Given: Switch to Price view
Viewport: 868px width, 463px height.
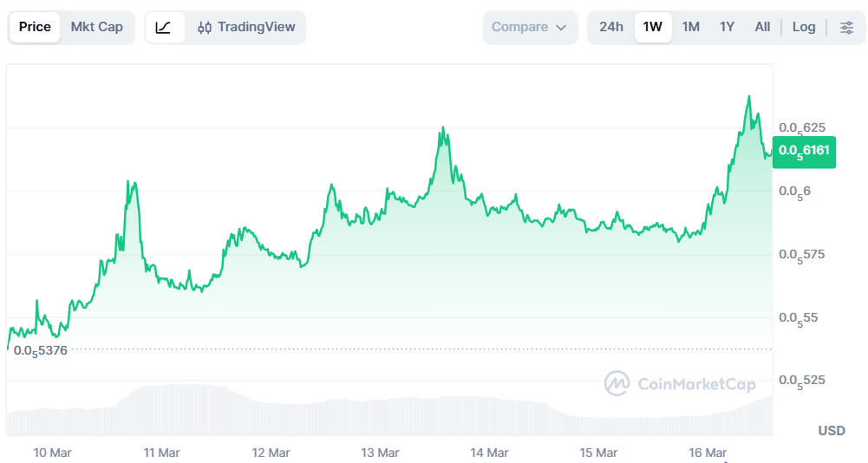Looking at the screenshot, I should click(35, 27).
